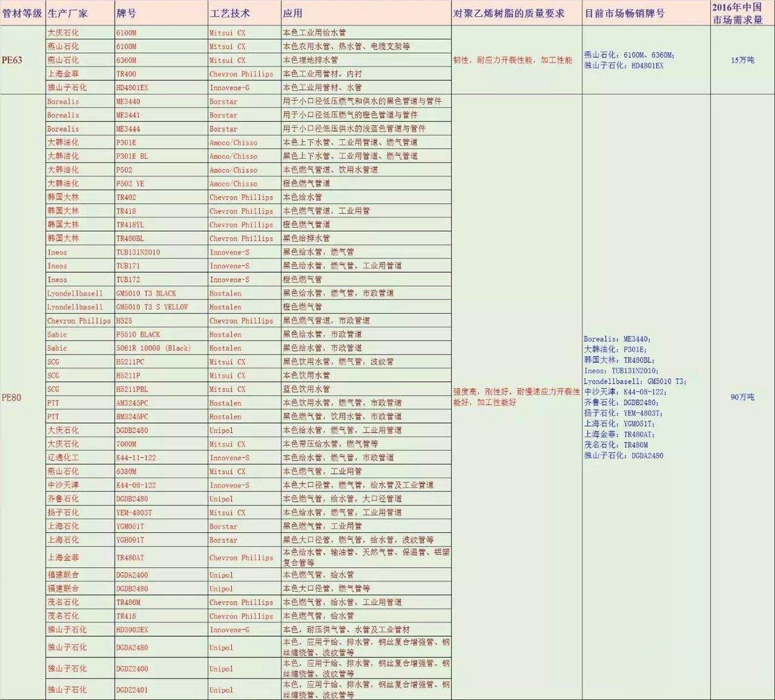Click the H5211PC grade cell
The height and width of the screenshot is (700, 775).
tap(161, 362)
